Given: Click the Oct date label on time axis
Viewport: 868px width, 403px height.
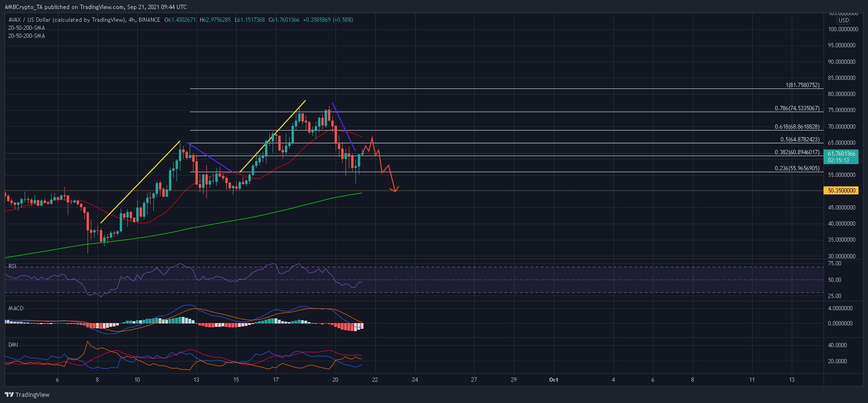Looking at the screenshot, I should (553, 380).
